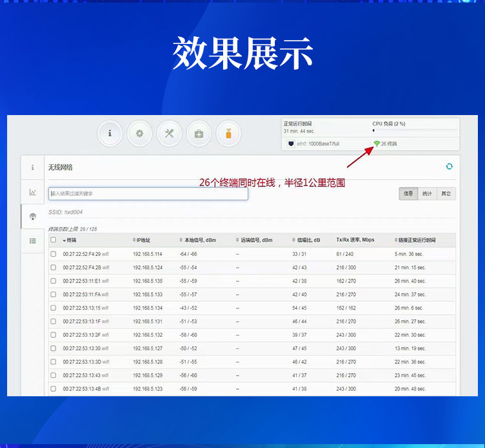485x448 pixels.
Task: Click the orange bottle icon in toolbar
Action: [228, 134]
